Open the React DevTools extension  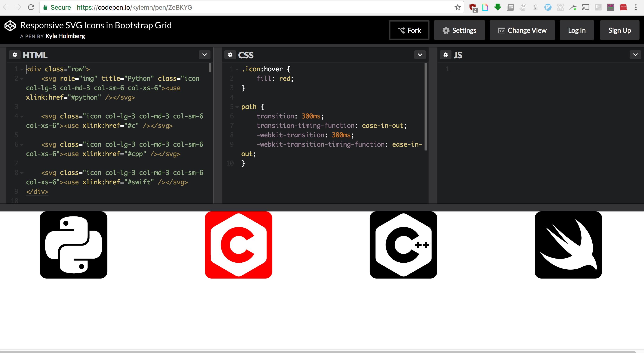click(x=560, y=7)
